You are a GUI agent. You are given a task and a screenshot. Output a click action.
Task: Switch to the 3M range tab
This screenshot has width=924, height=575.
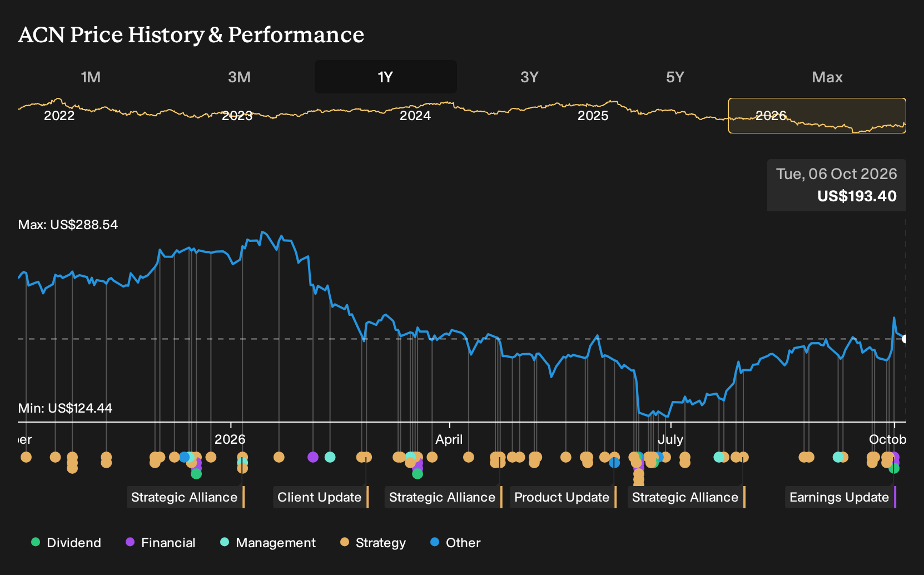click(239, 77)
